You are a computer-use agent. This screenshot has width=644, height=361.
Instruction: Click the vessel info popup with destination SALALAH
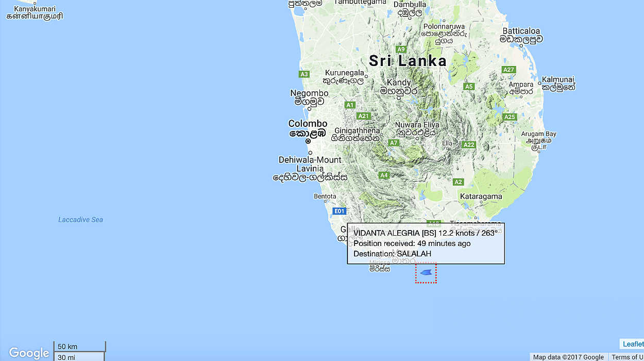[x=426, y=243]
